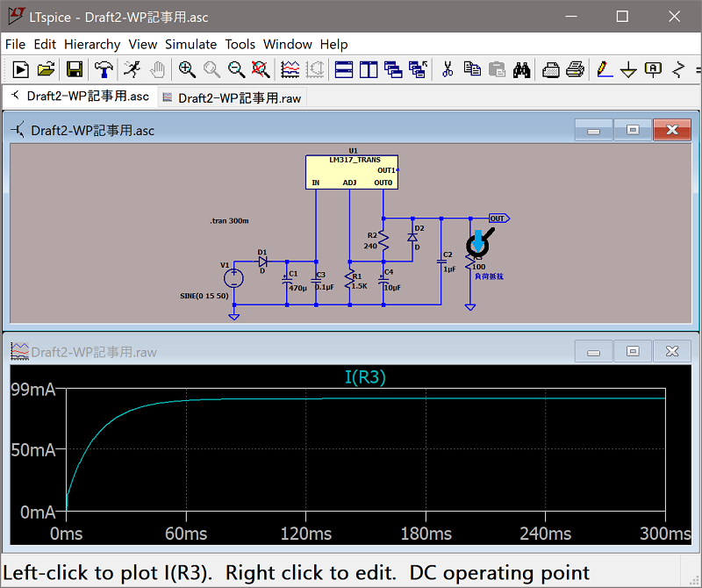This screenshot has height=588, width=702.
Task: Tile windows horizontally
Action: click(344, 69)
